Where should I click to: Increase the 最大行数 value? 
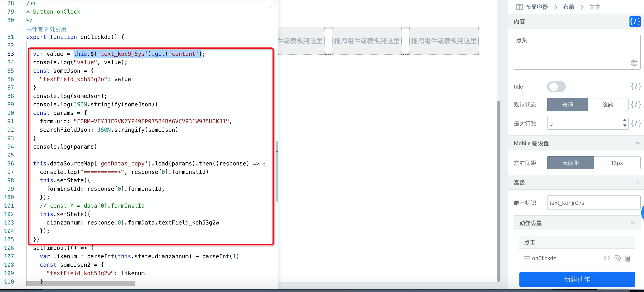(x=625, y=120)
